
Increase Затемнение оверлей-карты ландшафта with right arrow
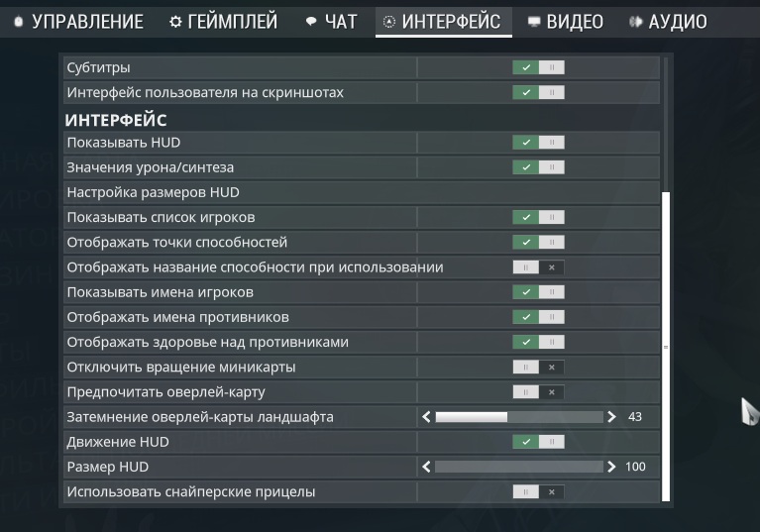point(611,417)
